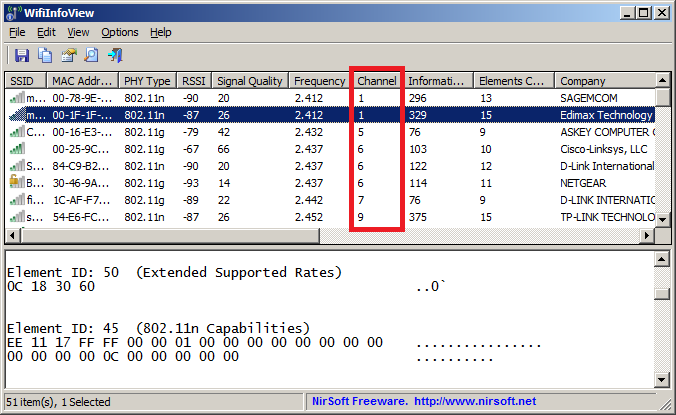
Task: Sort by the SSID column header
Action: pyautogui.click(x=26, y=81)
